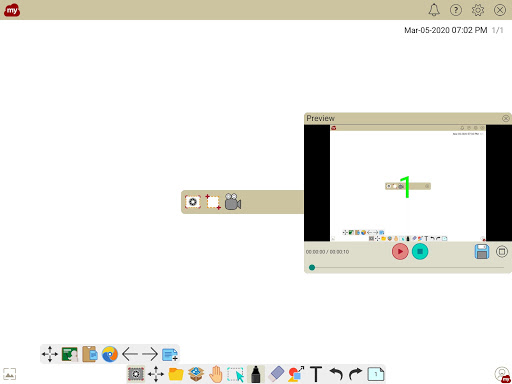Viewport: 512px width, 384px height.
Task: Move the preview timeline slider handle
Action: (312, 267)
